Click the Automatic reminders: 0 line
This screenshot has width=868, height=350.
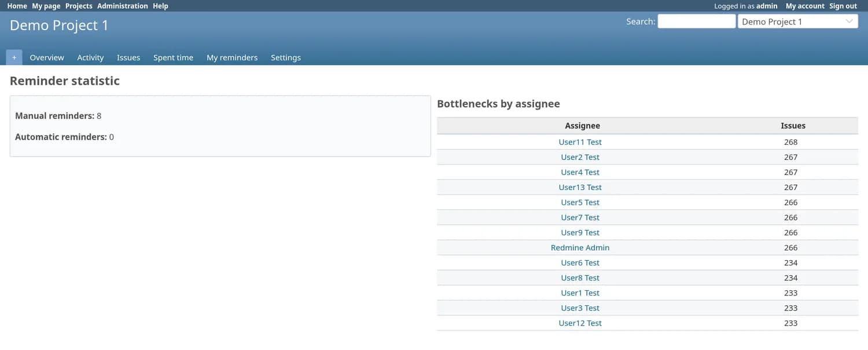click(65, 137)
